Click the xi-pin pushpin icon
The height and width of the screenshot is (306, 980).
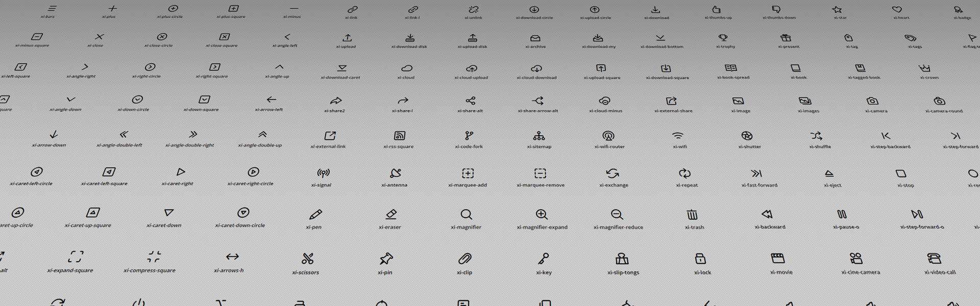(386, 259)
